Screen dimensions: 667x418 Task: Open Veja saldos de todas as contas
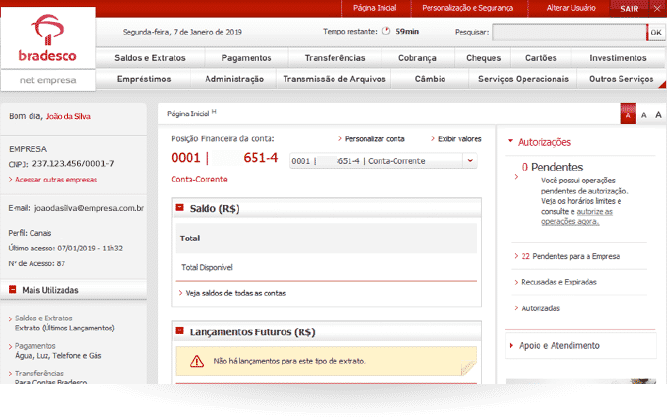[236, 293]
